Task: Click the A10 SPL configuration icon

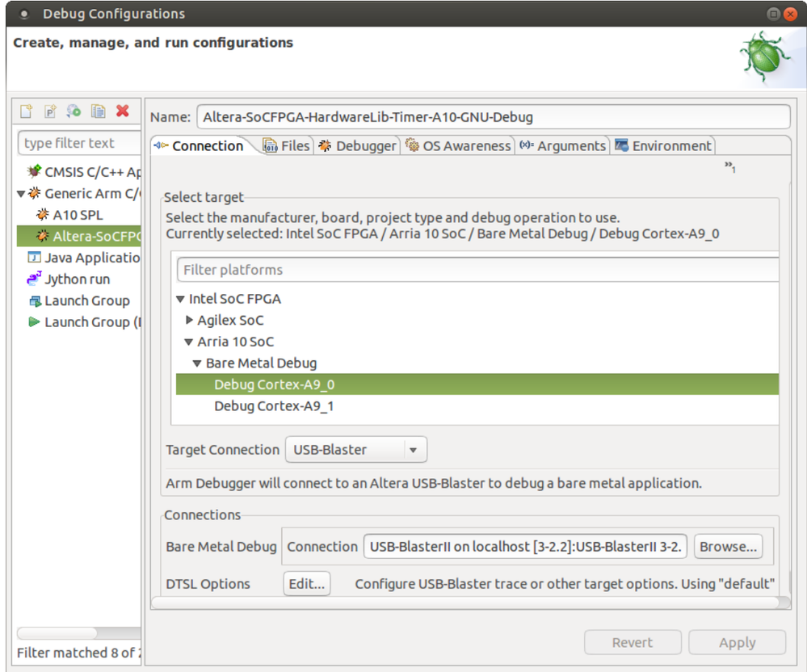Action: pyautogui.click(x=43, y=214)
